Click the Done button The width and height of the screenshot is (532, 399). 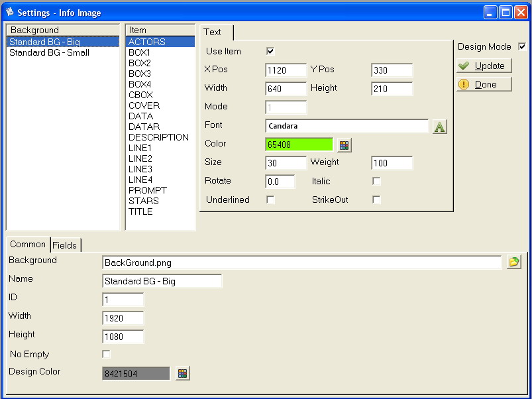coord(484,84)
